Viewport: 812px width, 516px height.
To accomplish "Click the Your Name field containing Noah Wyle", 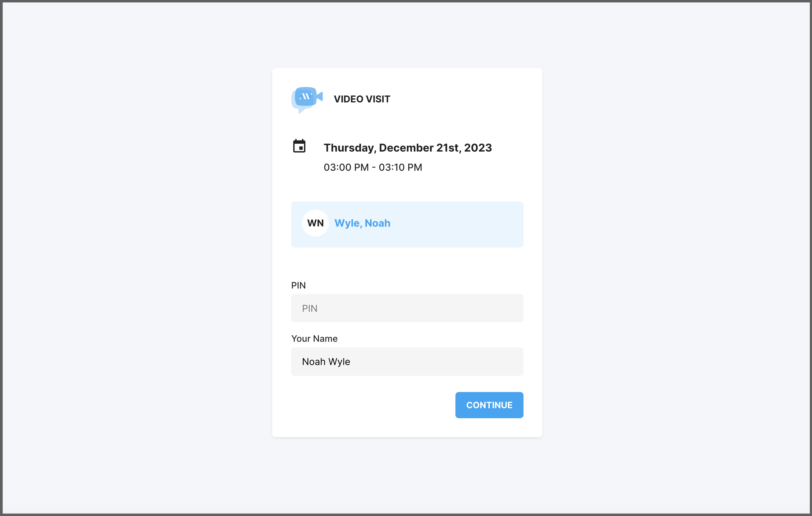I will 407,361.
